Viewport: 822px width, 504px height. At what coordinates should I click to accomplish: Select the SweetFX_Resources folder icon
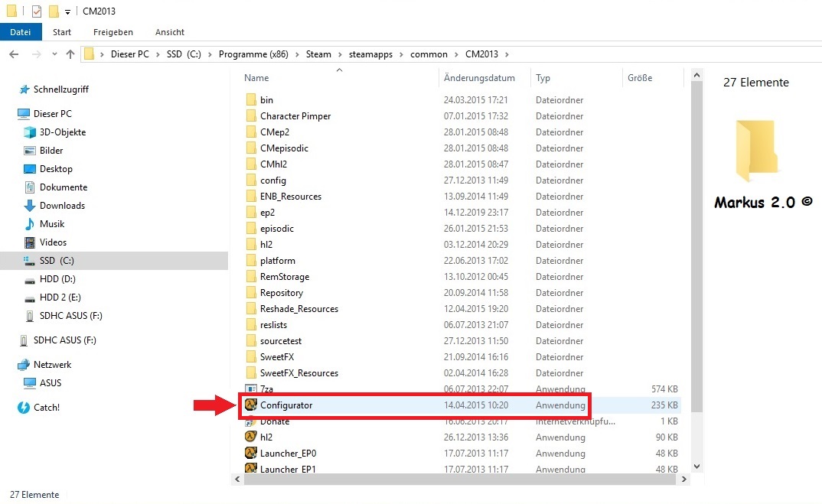click(x=251, y=373)
